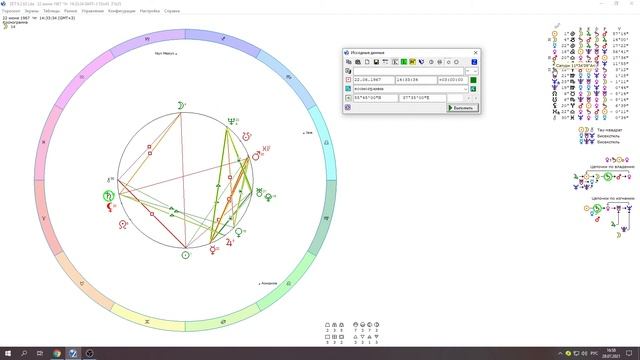Open the taskbar search
This screenshot has width=640, height=360.
[x=24, y=353]
